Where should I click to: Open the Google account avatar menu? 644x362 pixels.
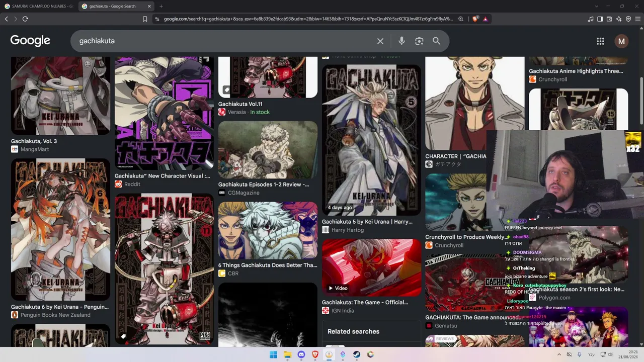point(621,41)
